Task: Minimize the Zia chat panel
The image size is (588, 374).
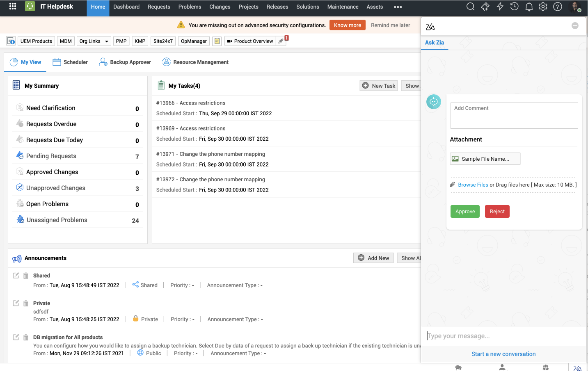Action: coord(575,26)
